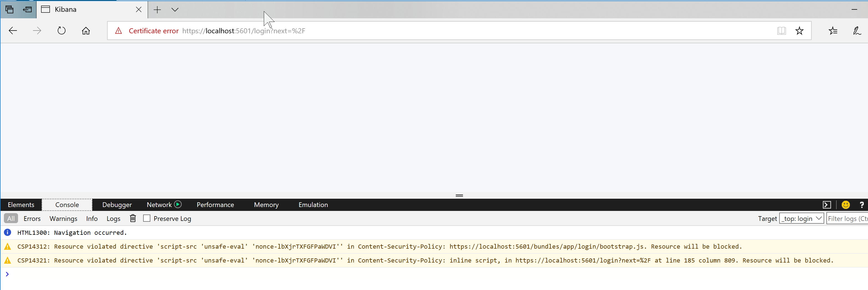The height and width of the screenshot is (290, 868).
Task: Open tabs you've set aside icon
Action: click(x=9, y=9)
